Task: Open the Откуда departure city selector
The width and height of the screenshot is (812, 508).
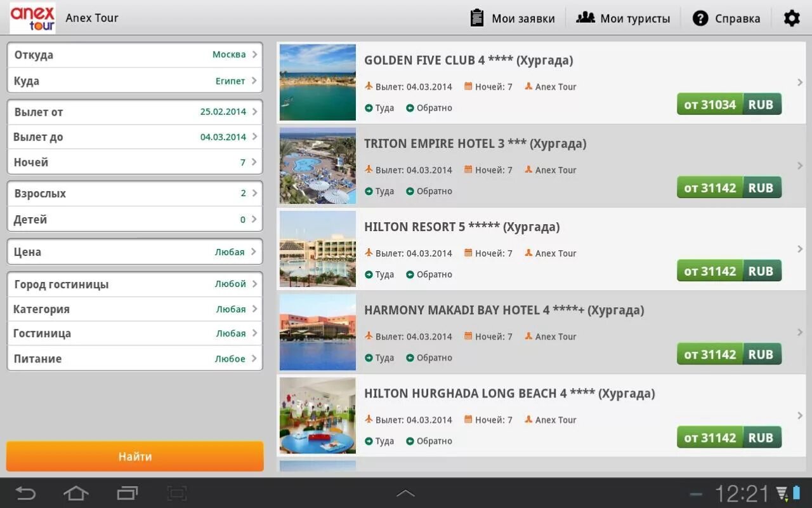Action: 134,55
